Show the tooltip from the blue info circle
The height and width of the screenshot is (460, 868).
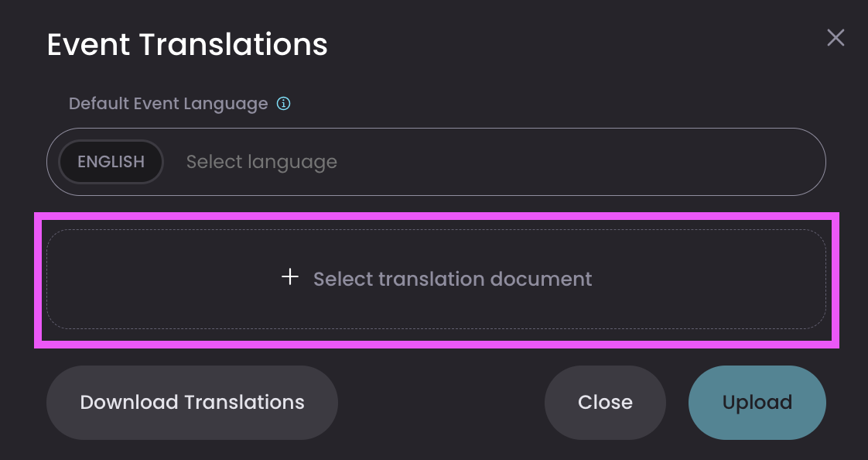[283, 104]
